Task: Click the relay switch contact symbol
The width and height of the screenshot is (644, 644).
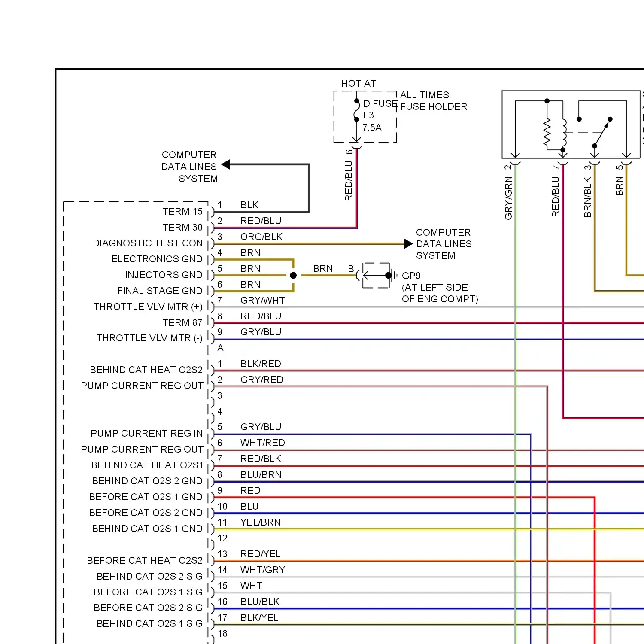Action: pyautogui.click(x=602, y=133)
